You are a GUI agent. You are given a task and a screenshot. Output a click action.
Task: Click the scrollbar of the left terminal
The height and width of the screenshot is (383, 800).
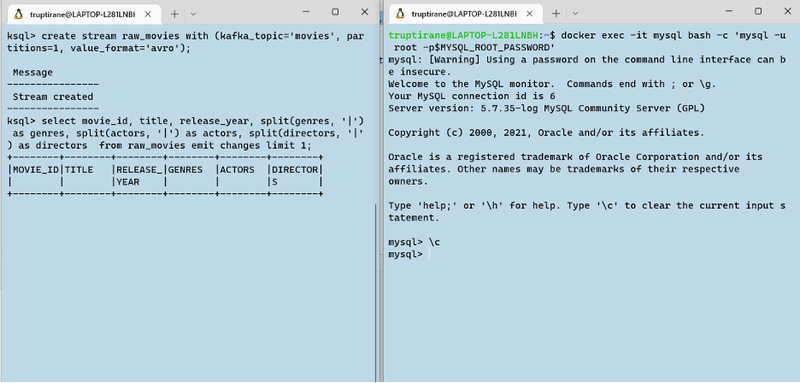click(376, 292)
